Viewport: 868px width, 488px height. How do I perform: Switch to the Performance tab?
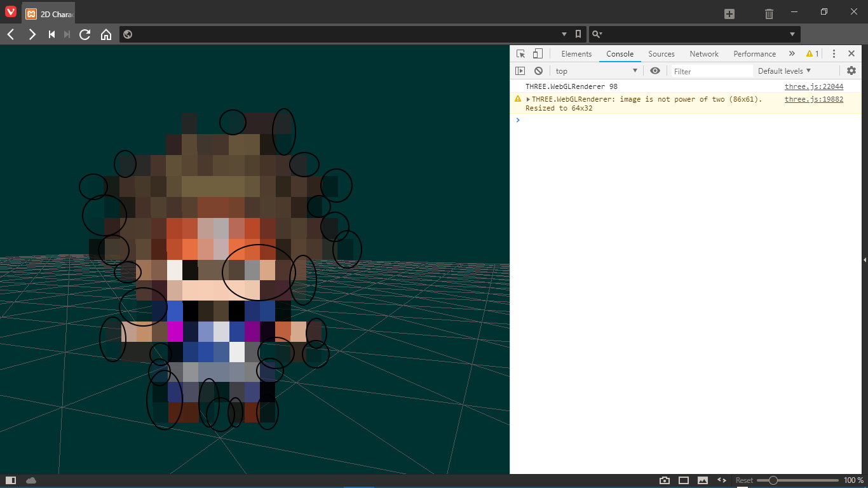point(754,54)
